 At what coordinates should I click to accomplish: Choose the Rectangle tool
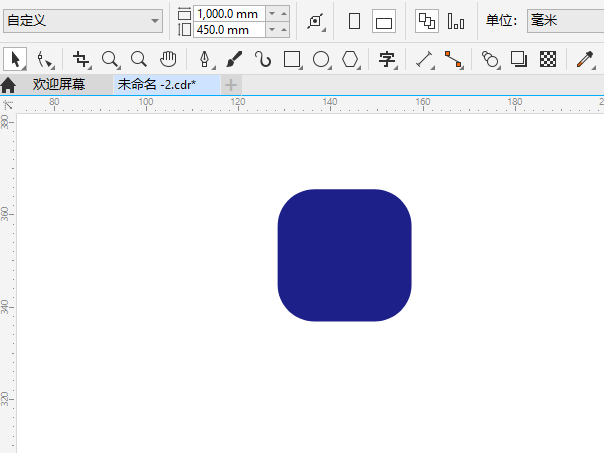(x=292, y=59)
